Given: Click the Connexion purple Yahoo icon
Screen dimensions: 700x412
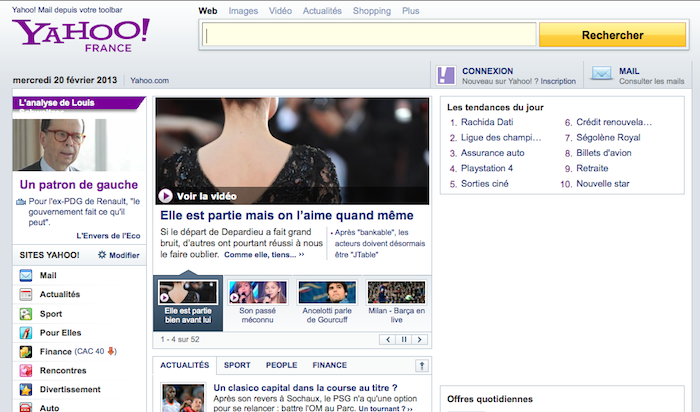Looking at the screenshot, I should [446, 76].
